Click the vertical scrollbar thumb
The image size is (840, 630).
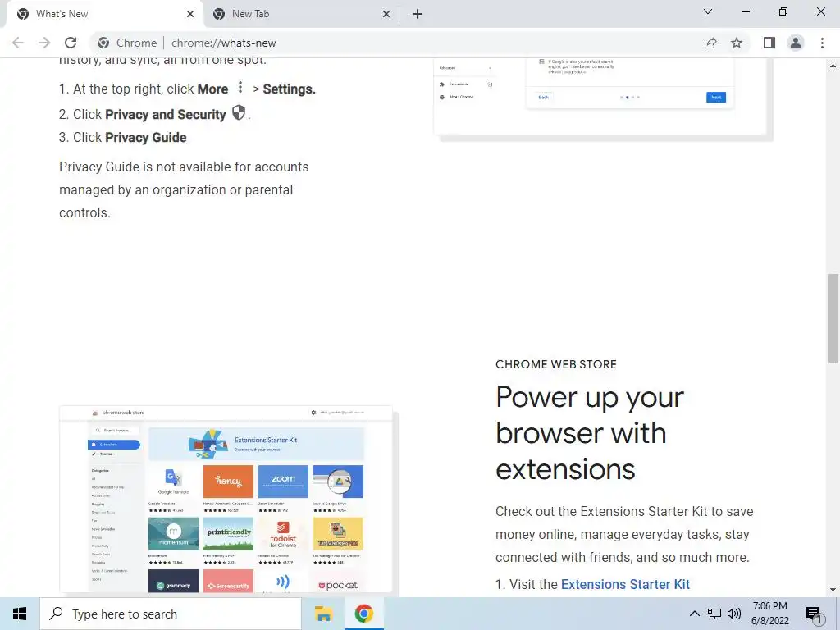point(833,318)
